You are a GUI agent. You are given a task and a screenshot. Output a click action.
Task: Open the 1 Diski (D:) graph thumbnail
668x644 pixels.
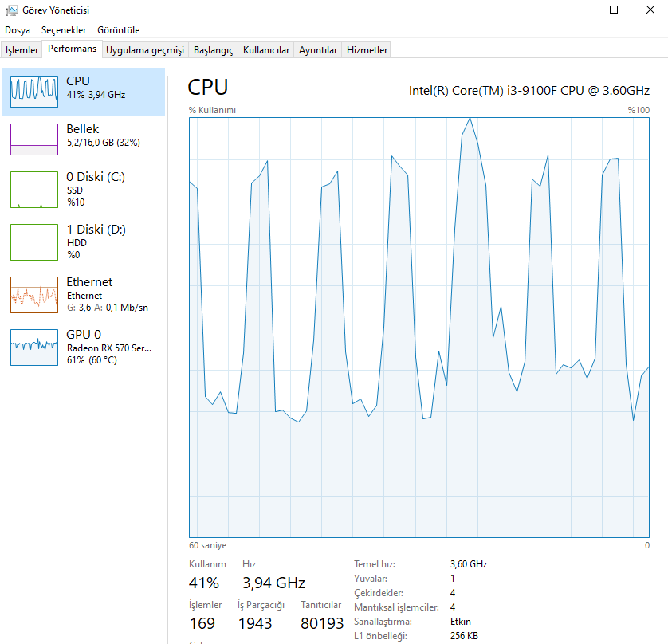pos(34,242)
